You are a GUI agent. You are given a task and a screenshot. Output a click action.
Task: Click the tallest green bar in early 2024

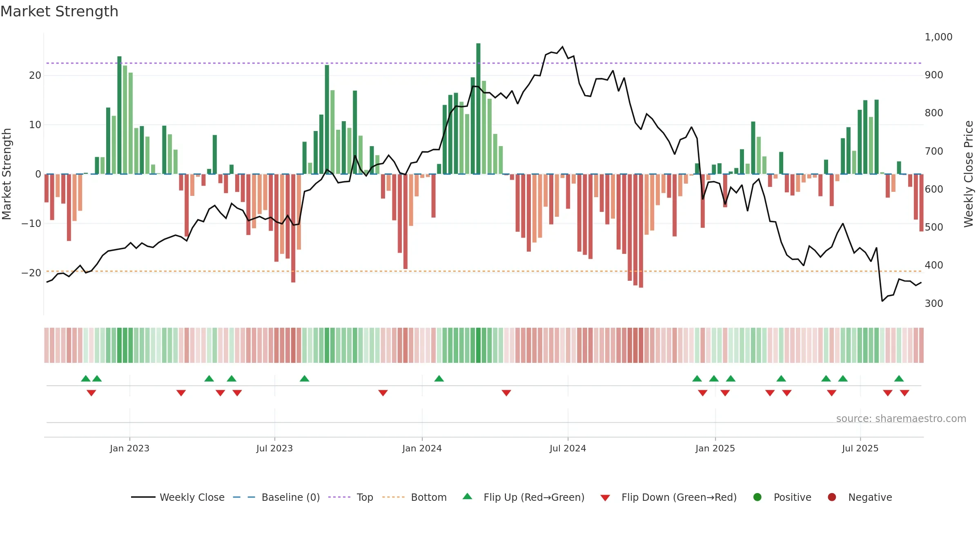coord(478,108)
